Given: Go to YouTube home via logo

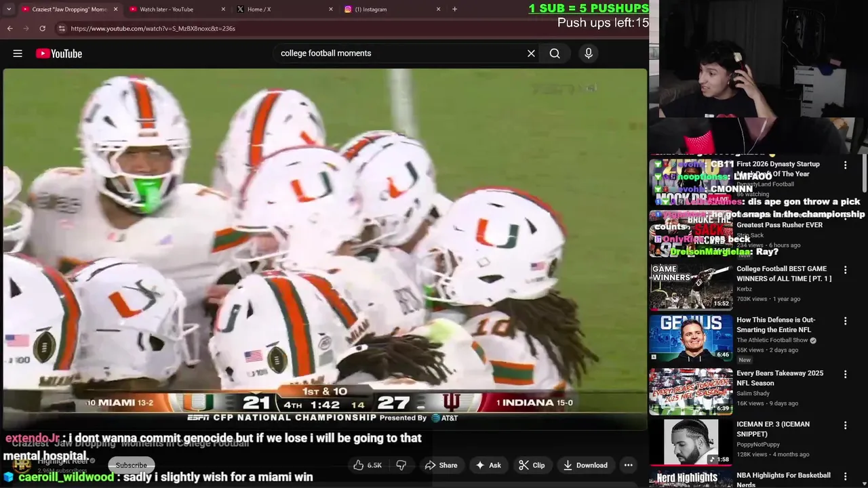Looking at the screenshot, I should pyautogui.click(x=59, y=54).
